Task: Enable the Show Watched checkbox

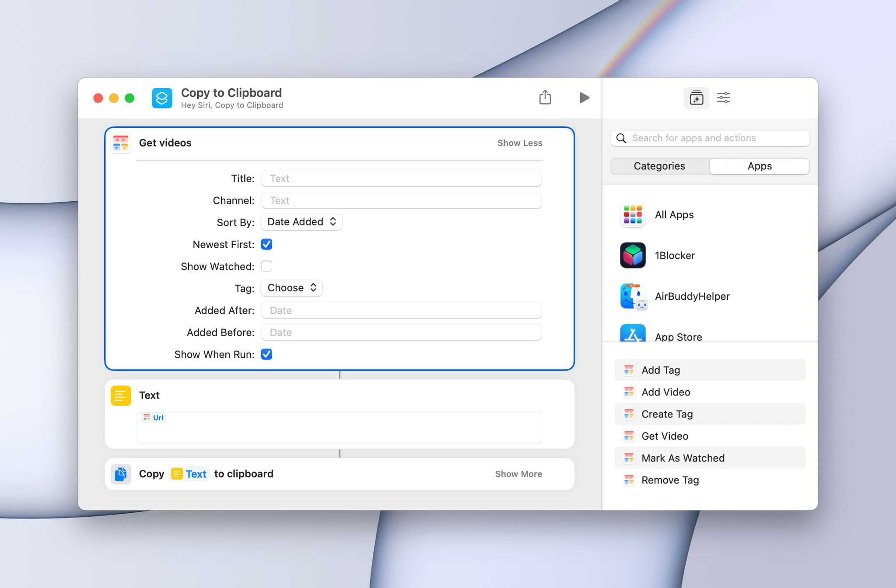Action: (x=267, y=266)
